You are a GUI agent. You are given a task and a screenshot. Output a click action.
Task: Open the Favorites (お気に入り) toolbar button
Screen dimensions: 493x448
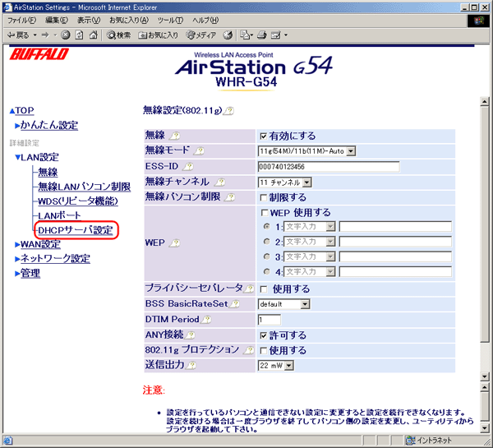coord(158,35)
